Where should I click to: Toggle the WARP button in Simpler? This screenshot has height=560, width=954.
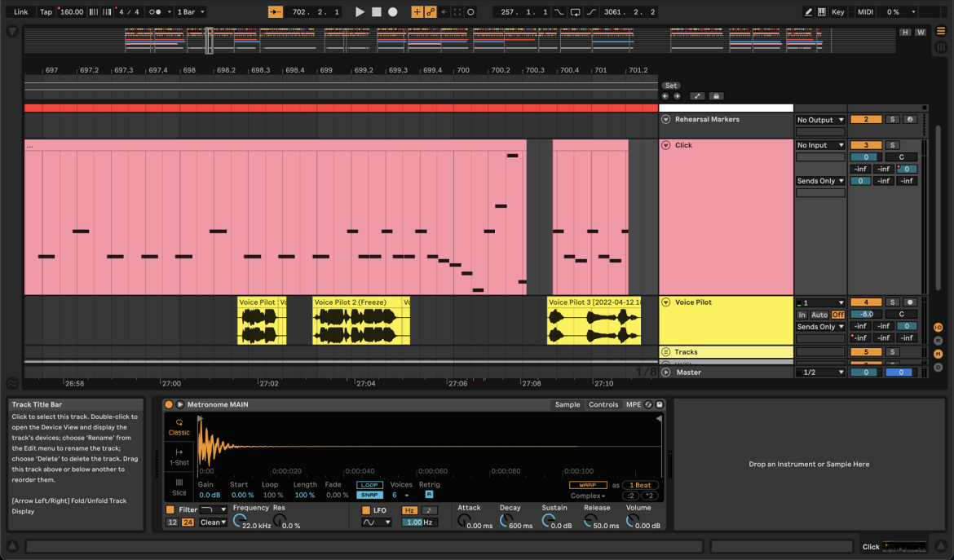(x=588, y=485)
